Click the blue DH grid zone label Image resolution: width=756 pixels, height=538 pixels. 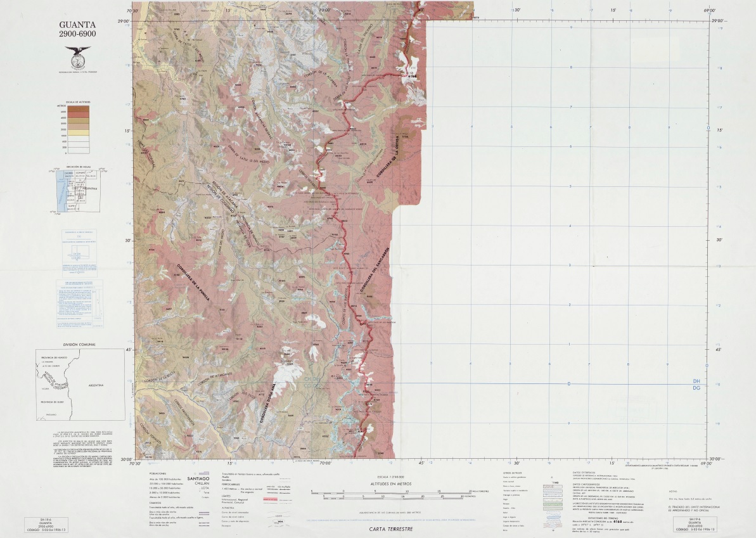[696, 381]
